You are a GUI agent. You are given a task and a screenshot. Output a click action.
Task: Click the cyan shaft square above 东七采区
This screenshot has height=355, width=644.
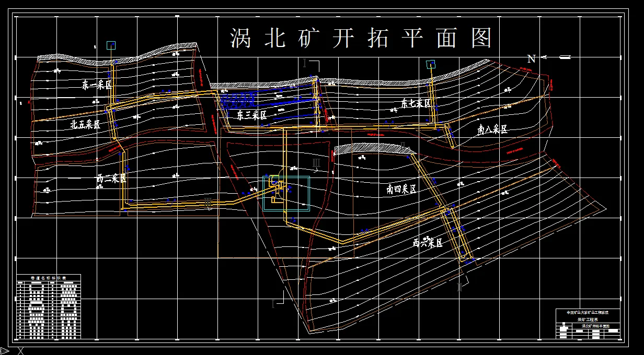[x=430, y=64]
